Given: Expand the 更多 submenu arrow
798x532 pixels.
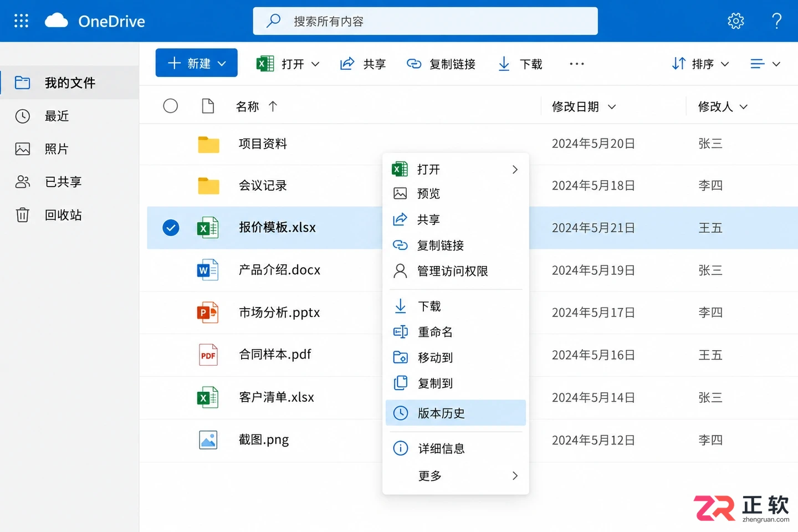Looking at the screenshot, I should pos(515,475).
